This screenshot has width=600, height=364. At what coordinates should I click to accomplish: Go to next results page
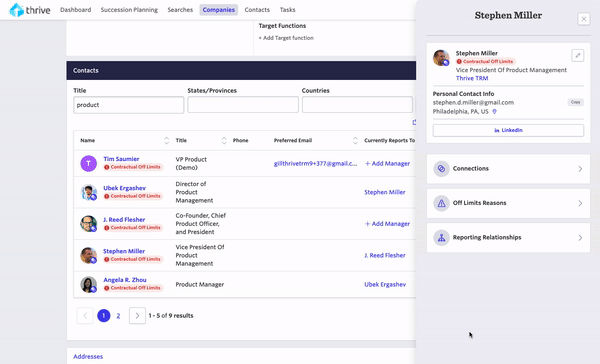[x=137, y=316]
